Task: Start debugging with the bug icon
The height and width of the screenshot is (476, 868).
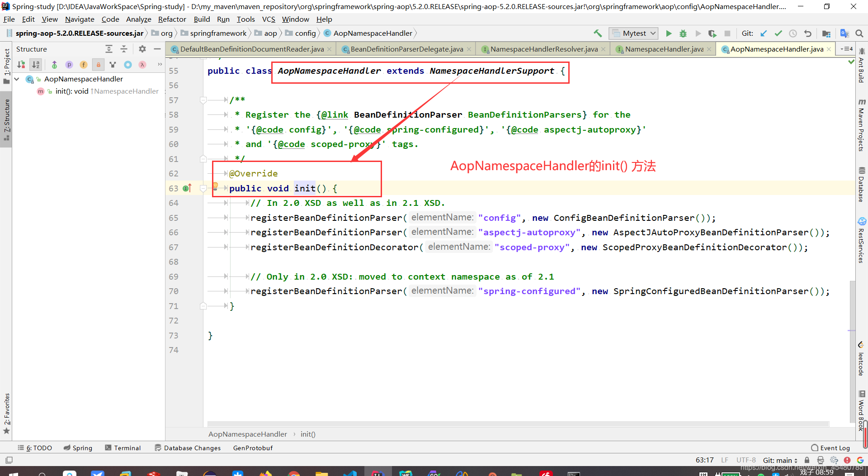Action: [683, 33]
